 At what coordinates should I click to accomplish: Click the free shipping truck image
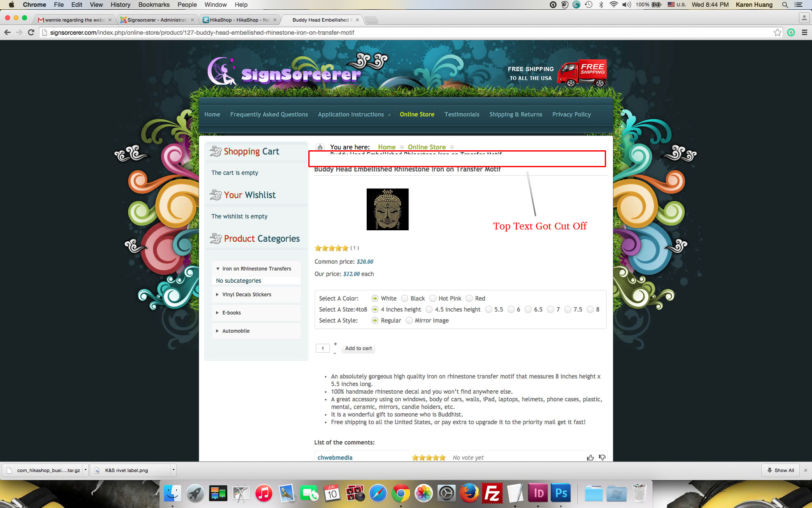(582, 73)
